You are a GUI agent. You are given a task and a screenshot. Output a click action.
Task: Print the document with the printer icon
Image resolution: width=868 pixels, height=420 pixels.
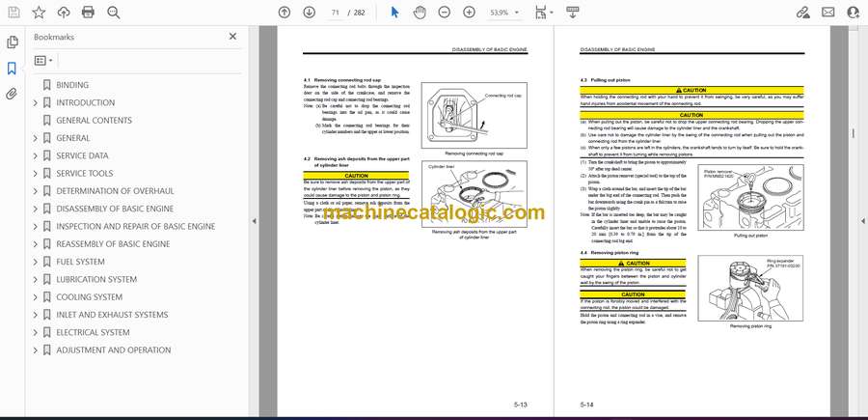(x=88, y=13)
